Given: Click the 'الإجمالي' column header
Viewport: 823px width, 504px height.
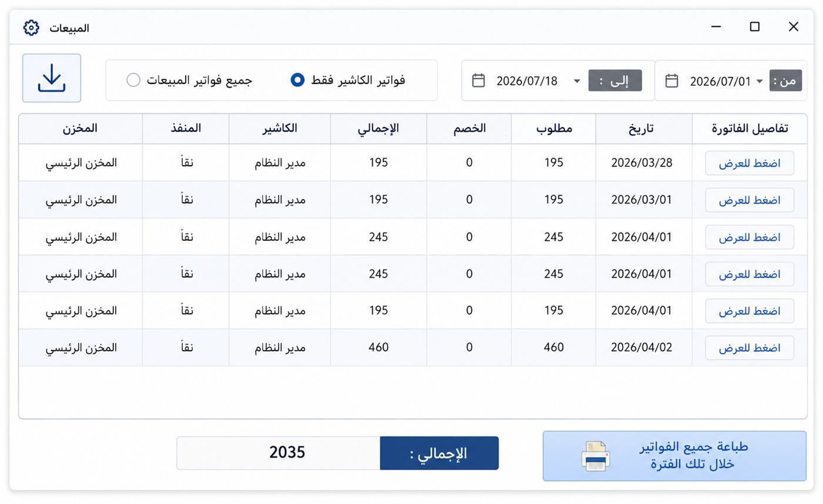Looking at the screenshot, I should (378, 129).
